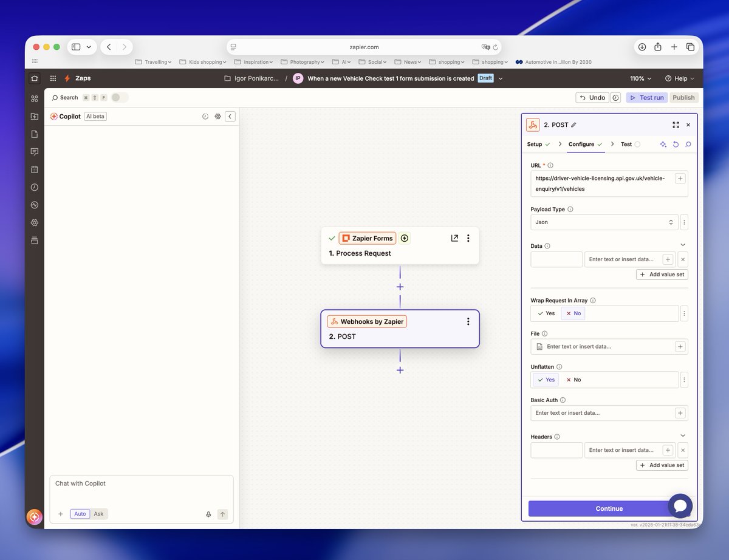Add a step after the POST step

point(400,370)
